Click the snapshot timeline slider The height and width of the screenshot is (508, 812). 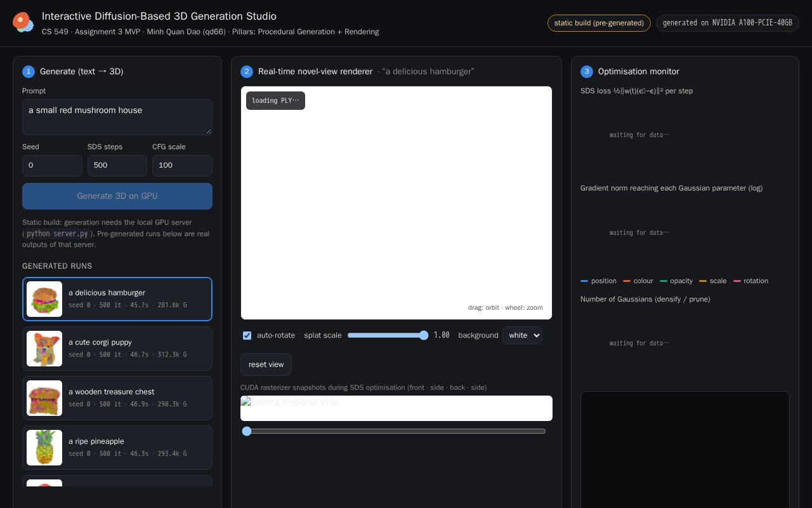pyautogui.click(x=393, y=431)
